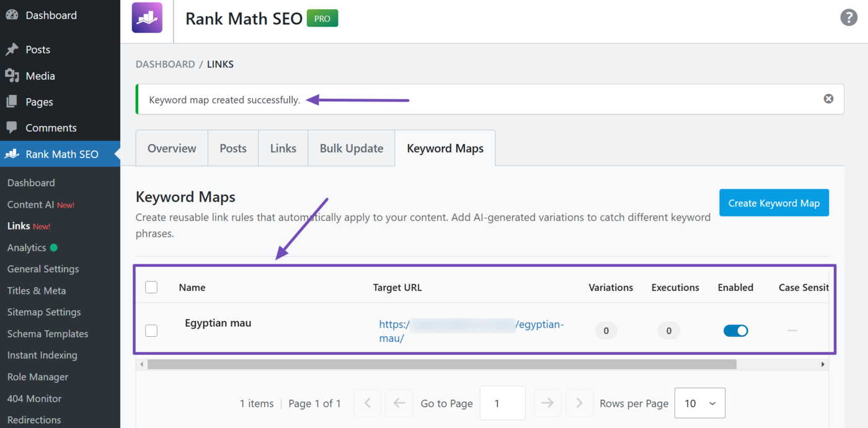The width and height of the screenshot is (868, 428).
Task: Click the Media library icon
Action: click(12, 75)
